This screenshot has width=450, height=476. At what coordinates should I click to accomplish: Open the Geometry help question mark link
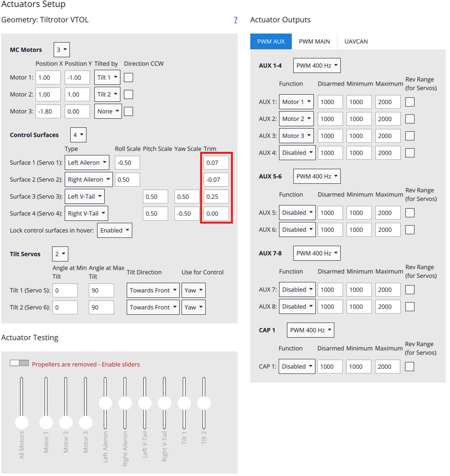point(236,20)
